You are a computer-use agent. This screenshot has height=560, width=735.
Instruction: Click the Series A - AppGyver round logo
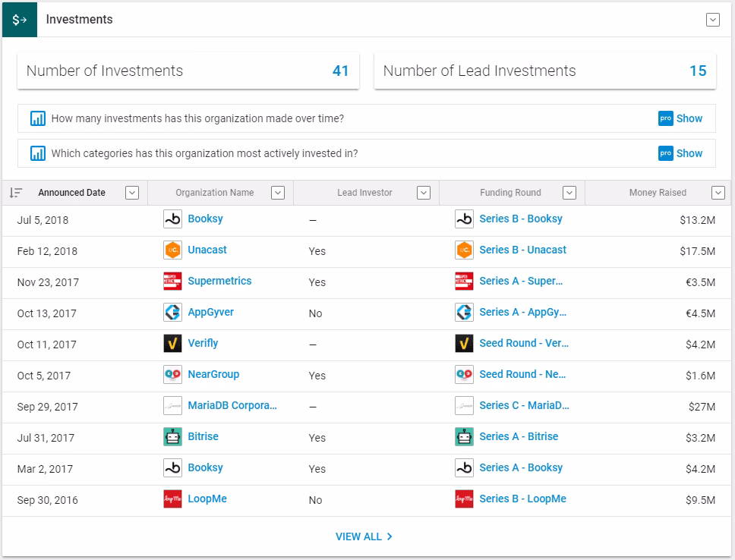(464, 312)
